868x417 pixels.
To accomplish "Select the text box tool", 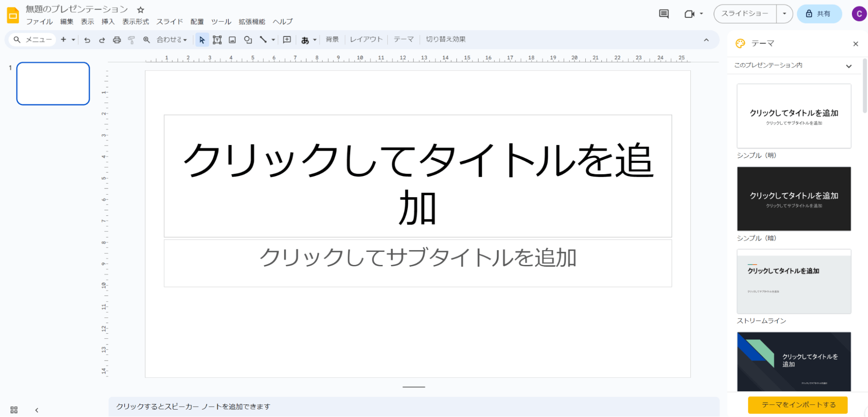I will [x=217, y=40].
